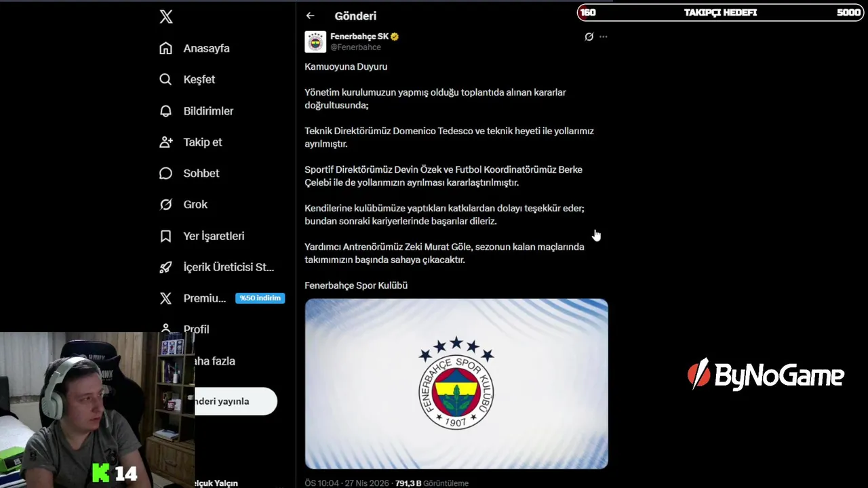Open İçerik Üreticisi Stüdyosu menu item
Screen dimensions: 868x488
pyautogui.click(x=229, y=267)
